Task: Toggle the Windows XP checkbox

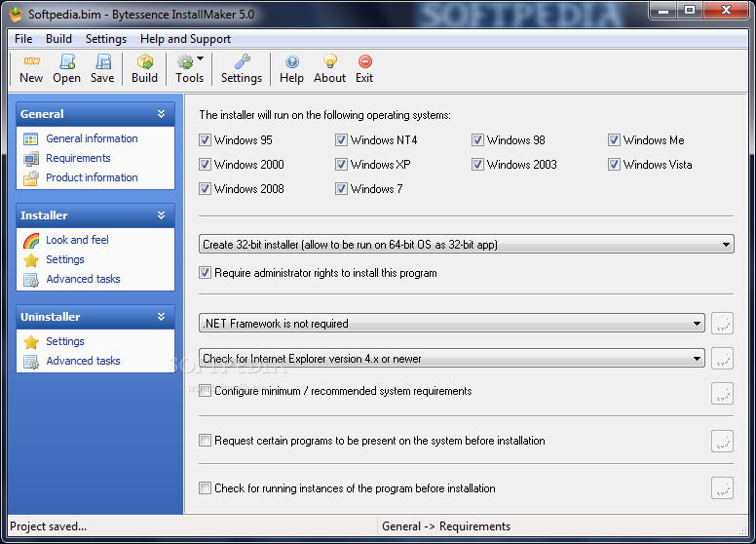Action: (341, 165)
